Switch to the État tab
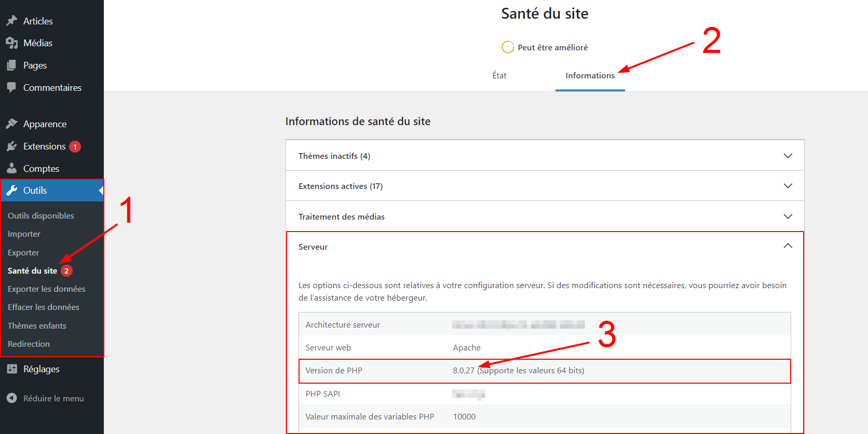Image resolution: width=868 pixels, height=434 pixels. click(499, 76)
